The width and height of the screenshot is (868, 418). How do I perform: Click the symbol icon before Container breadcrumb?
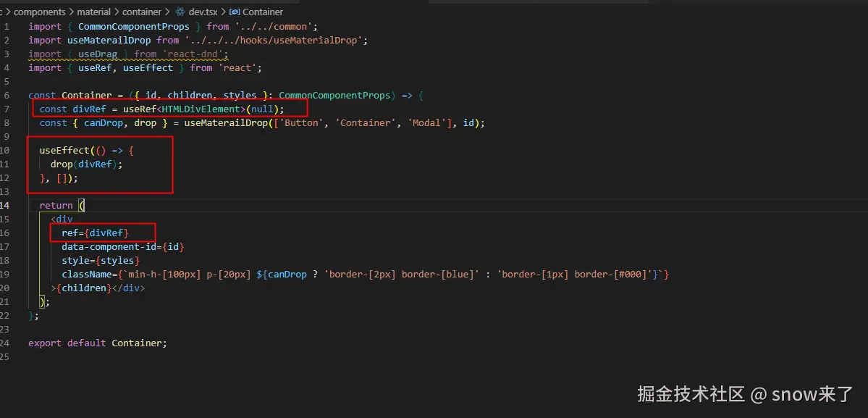click(x=234, y=12)
